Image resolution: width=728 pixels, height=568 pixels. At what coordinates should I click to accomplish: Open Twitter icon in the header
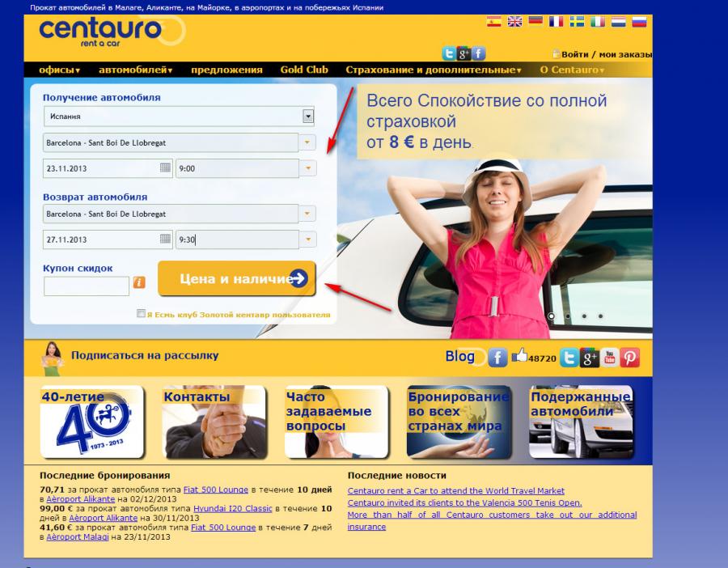coord(448,53)
